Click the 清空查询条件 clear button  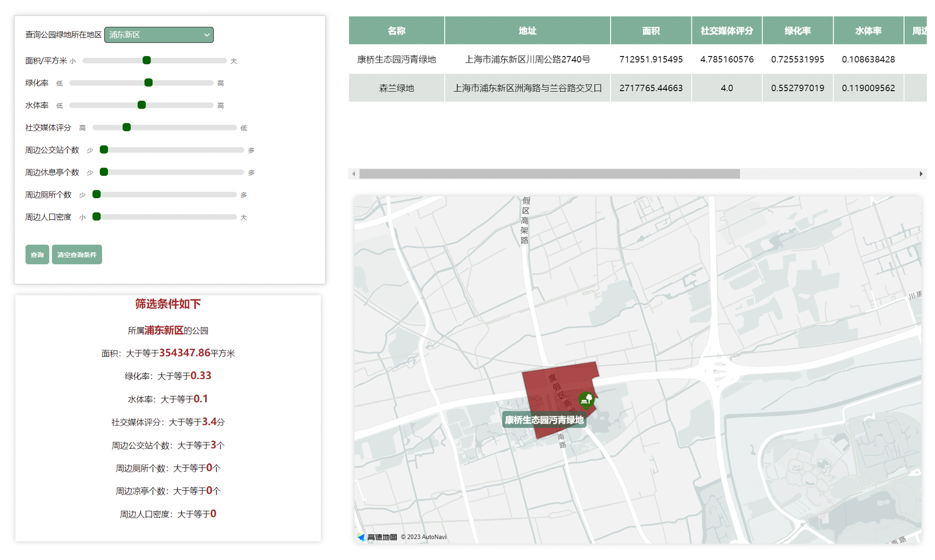click(77, 255)
